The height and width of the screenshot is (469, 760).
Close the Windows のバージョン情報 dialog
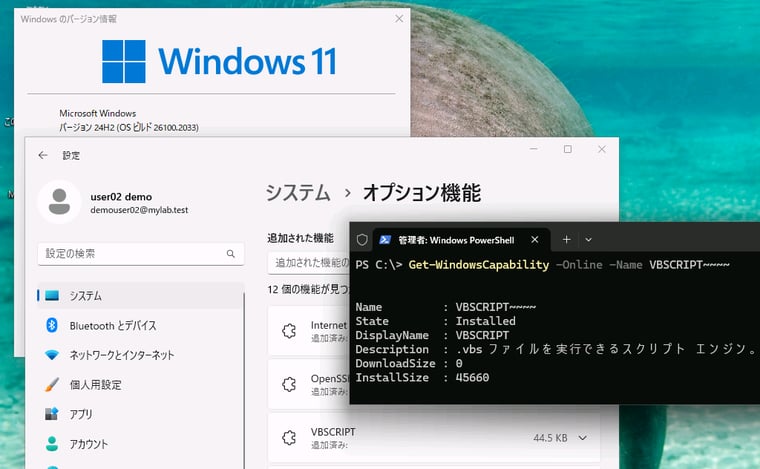(x=399, y=18)
